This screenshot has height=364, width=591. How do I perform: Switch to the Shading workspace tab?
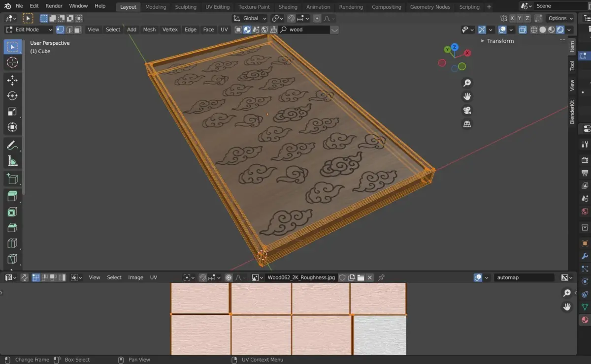pos(288,7)
